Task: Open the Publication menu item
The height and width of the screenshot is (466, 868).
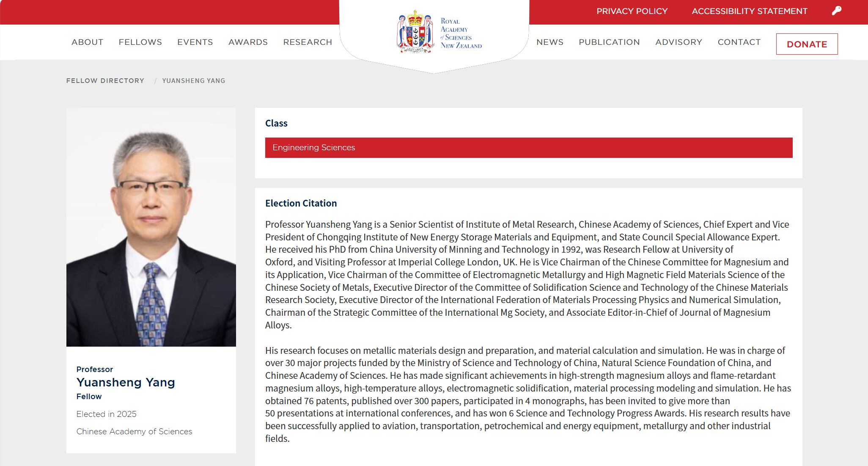Action: pos(609,42)
